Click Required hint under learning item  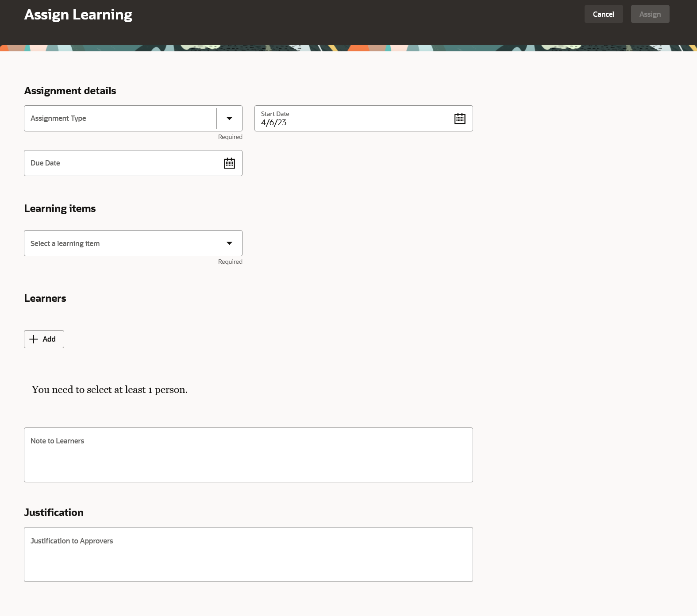230,262
